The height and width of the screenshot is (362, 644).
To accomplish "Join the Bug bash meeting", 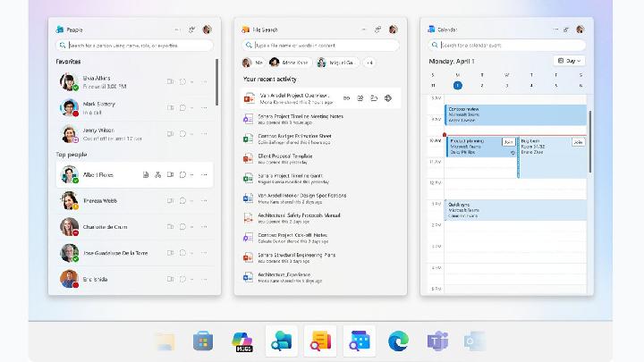I will point(577,141).
